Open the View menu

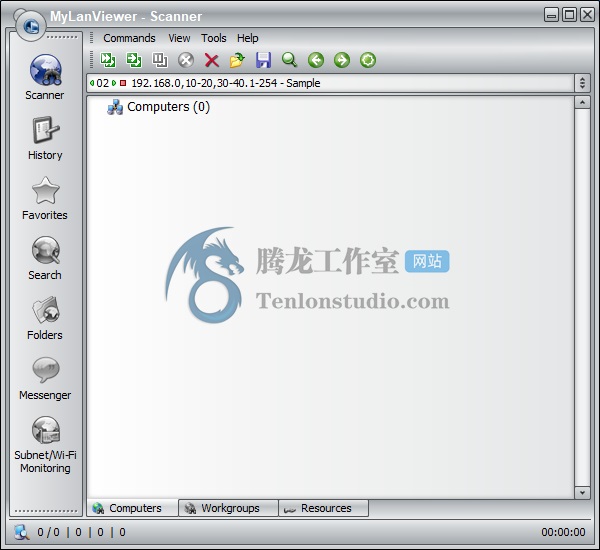[x=179, y=38]
